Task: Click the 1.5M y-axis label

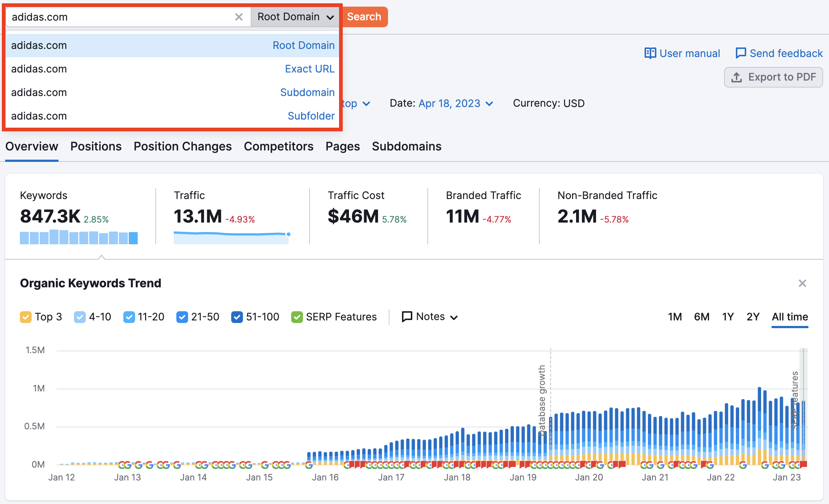Action: click(x=35, y=350)
